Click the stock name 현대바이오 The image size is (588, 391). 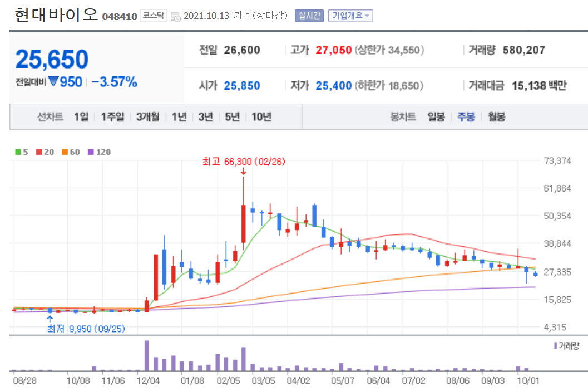(56, 15)
